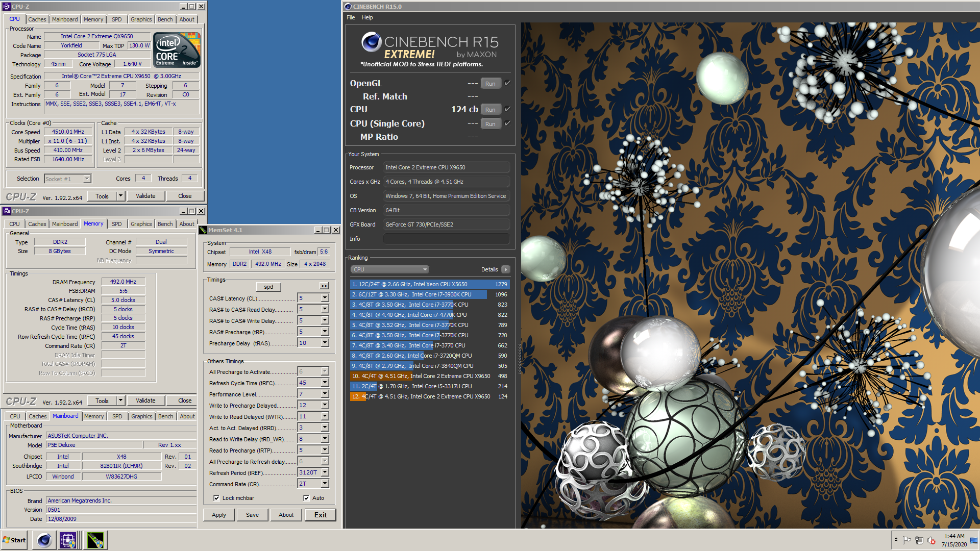Switch to Caches tab in top CPU-Z

click(x=37, y=19)
